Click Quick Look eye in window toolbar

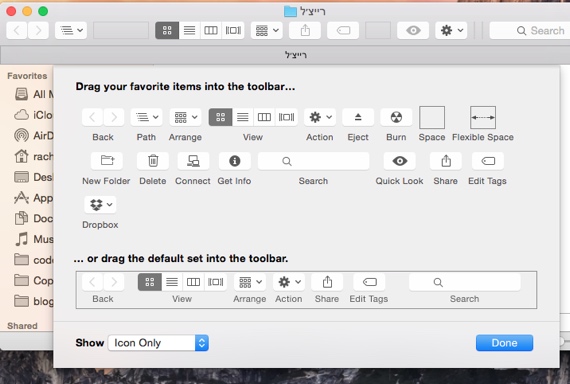click(x=413, y=30)
